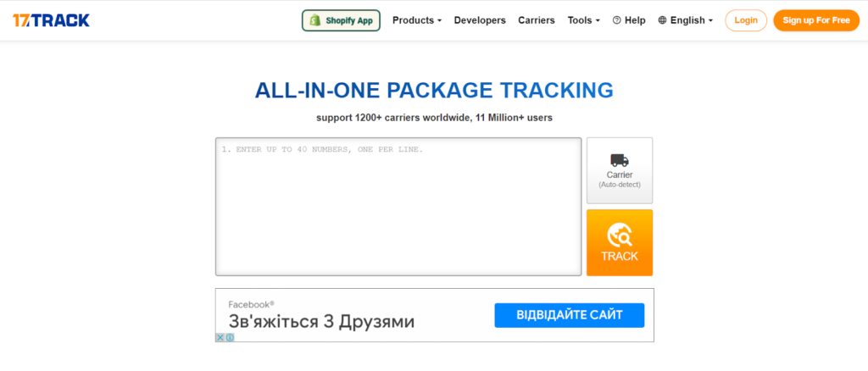Image resolution: width=868 pixels, height=371 pixels.
Task: Click the Login button
Action: (746, 20)
